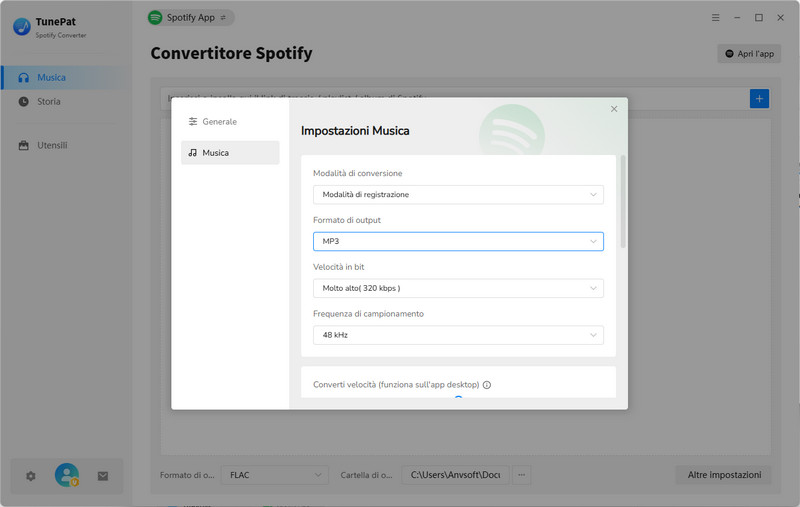Open the mail envelope icon
This screenshot has height=507, width=800.
click(103, 476)
